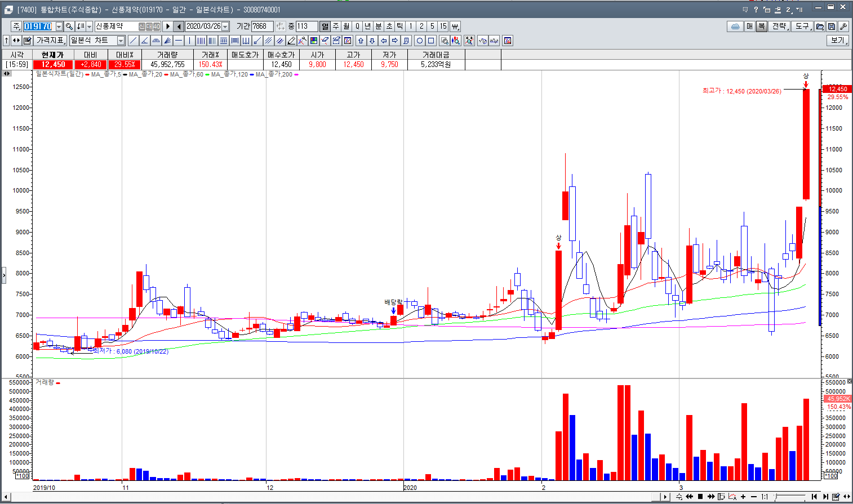Click the rewind arrows at bottom
This screenshot has width=853, height=504.
pos(690,497)
